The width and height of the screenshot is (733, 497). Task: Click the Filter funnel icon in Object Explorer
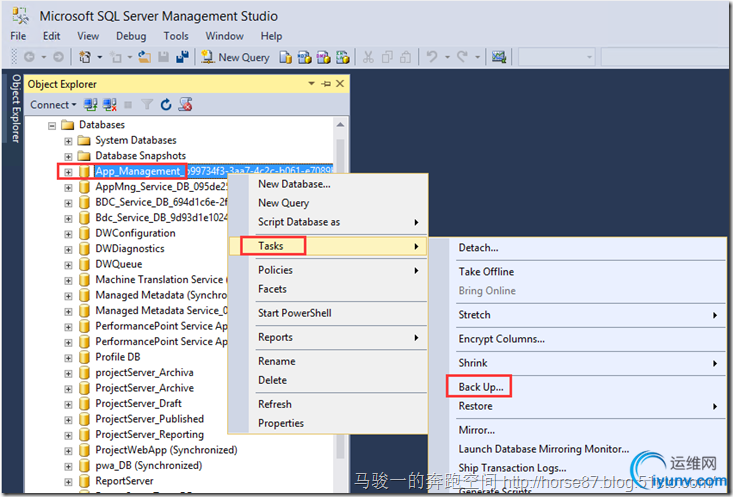147,105
